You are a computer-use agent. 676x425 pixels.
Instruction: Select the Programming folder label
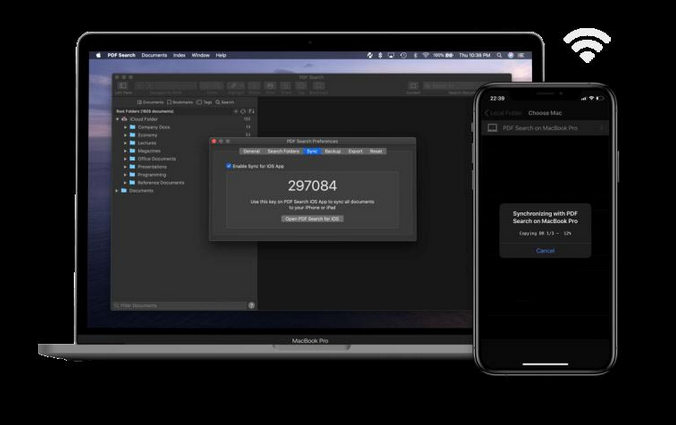click(x=152, y=175)
